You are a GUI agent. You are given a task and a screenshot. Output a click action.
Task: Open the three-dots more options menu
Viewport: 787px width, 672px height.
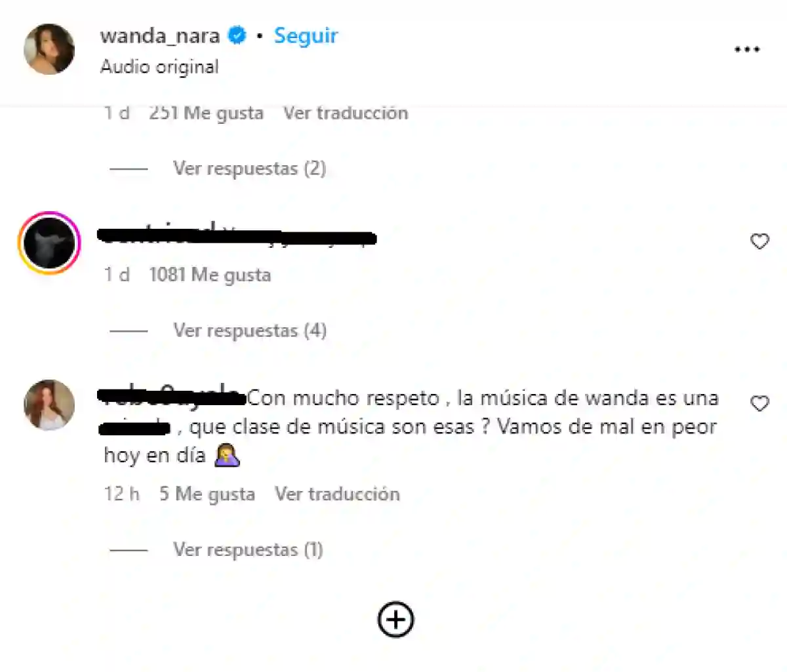(747, 50)
